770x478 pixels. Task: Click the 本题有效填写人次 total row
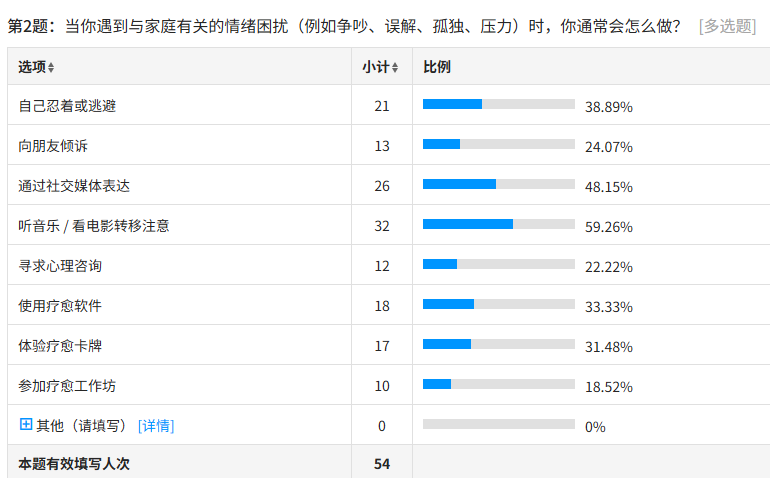[x=74, y=464]
